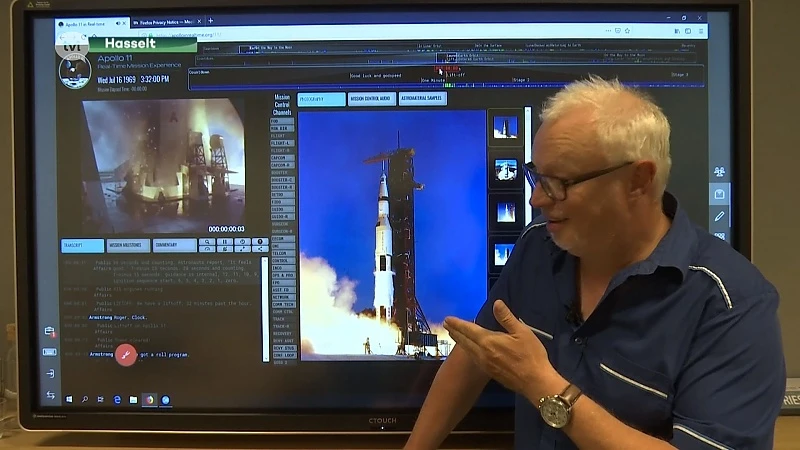Screen dimensions: 800x450
Task: Pause the mission playback
Action: pyautogui.click(x=224, y=242)
